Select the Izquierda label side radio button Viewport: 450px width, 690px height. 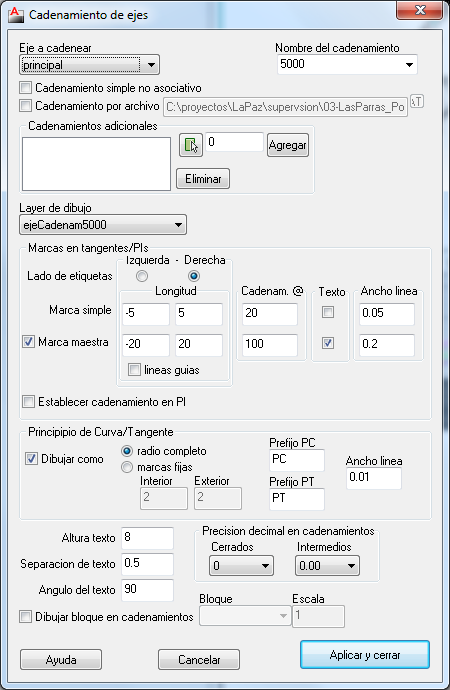click(x=142, y=276)
